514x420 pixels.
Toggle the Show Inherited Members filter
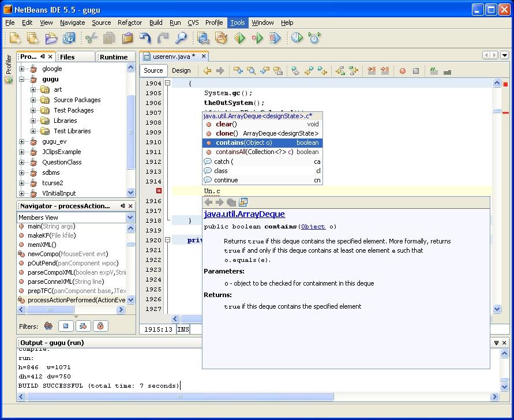click(48, 326)
